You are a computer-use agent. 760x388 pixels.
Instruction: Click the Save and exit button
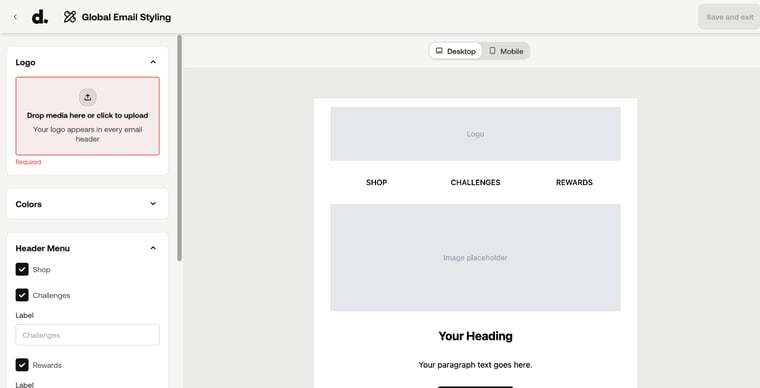coord(729,17)
